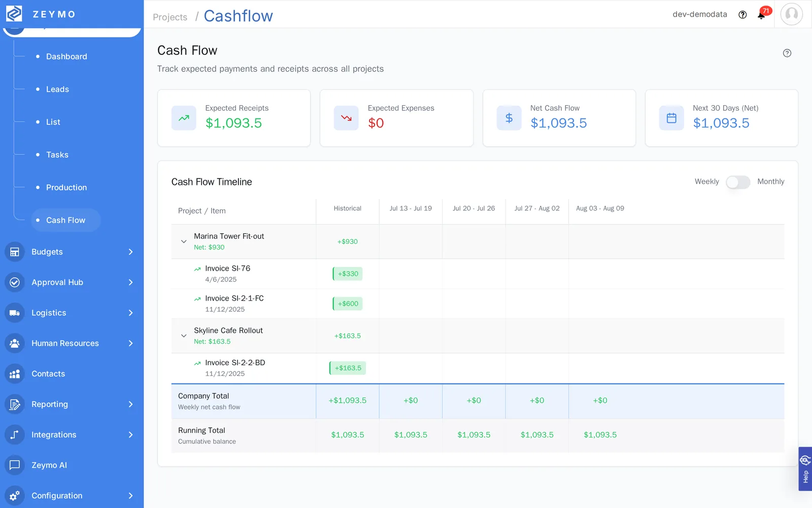Image resolution: width=812 pixels, height=508 pixels.
Task: Open the floating Help widget
Action: tap(805, 468)
